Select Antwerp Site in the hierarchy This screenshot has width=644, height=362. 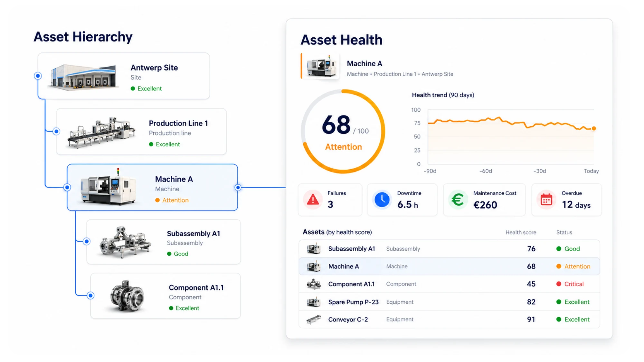[x=124, y=76]
